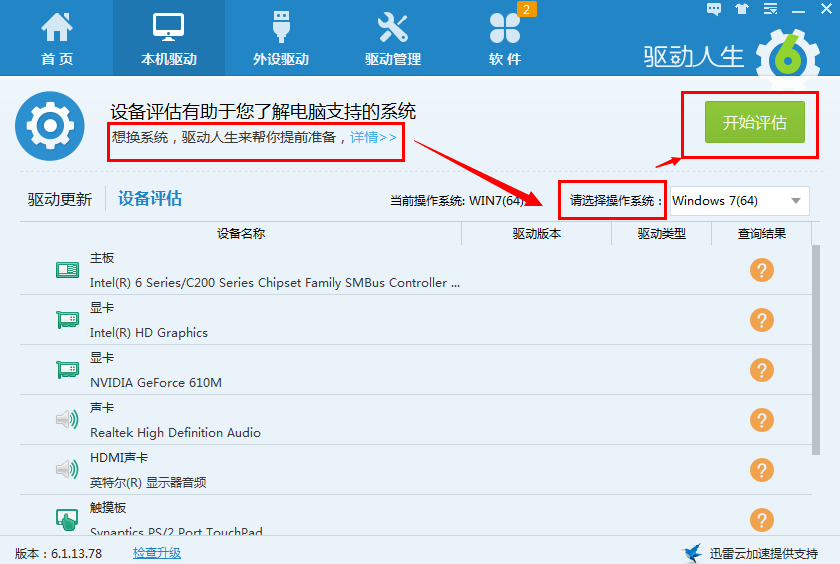Viewport: 840px width, 564px height.
Task: Click the device list vertical scrollbar
Action: pos(816,350)
